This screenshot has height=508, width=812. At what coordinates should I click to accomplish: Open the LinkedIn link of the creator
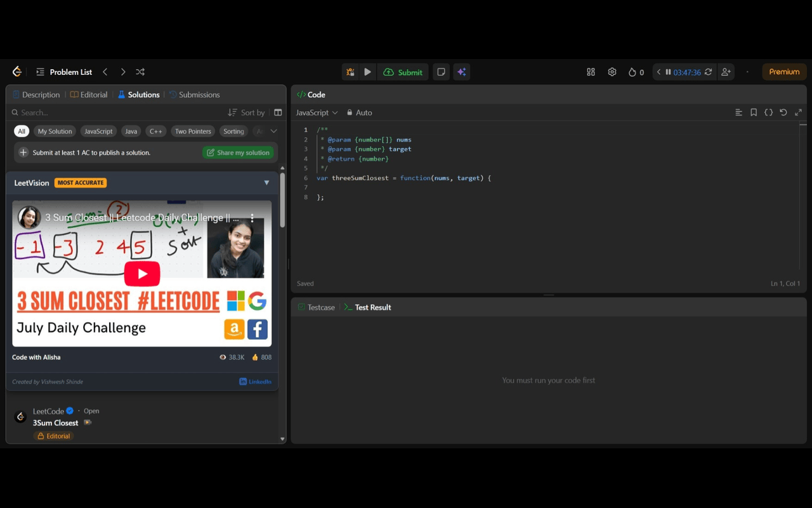[255, 382]
